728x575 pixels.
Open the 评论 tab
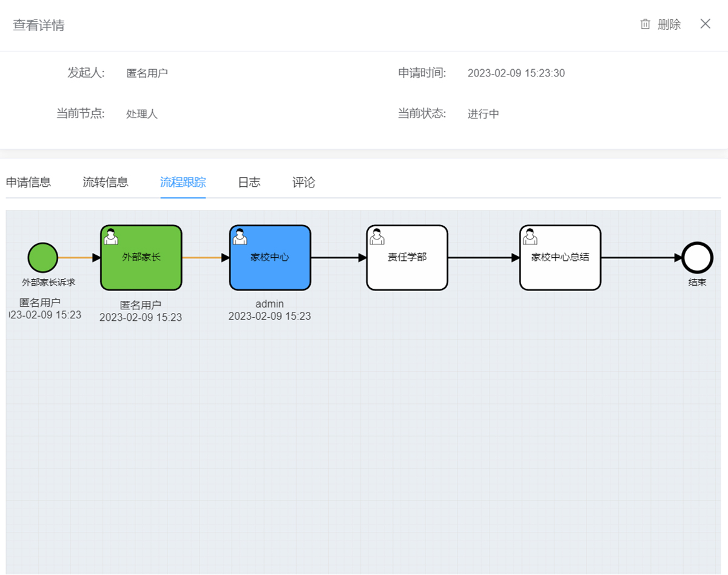[304, 182]
